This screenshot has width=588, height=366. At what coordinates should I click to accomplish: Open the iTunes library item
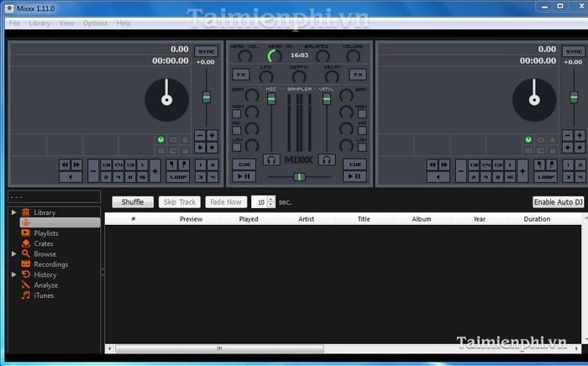click(x=44, y=295)
